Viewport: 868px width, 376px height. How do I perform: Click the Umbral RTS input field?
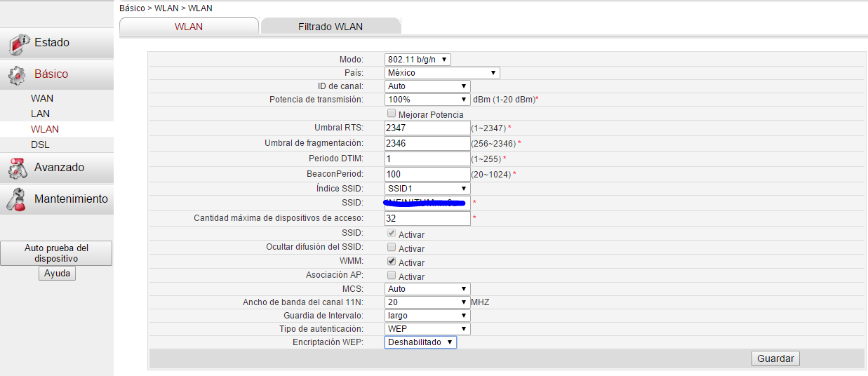point(427,128)
